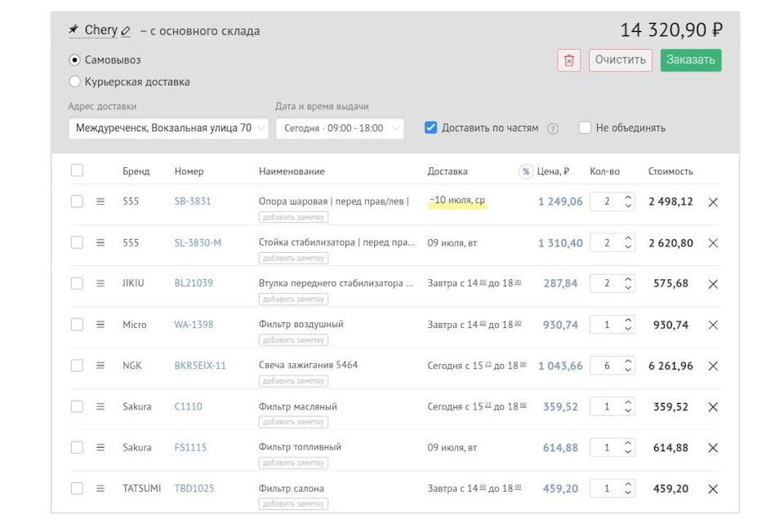The image size is (784, 532).
Task: Click the Очистить button
Action: [x=620, y=60]
